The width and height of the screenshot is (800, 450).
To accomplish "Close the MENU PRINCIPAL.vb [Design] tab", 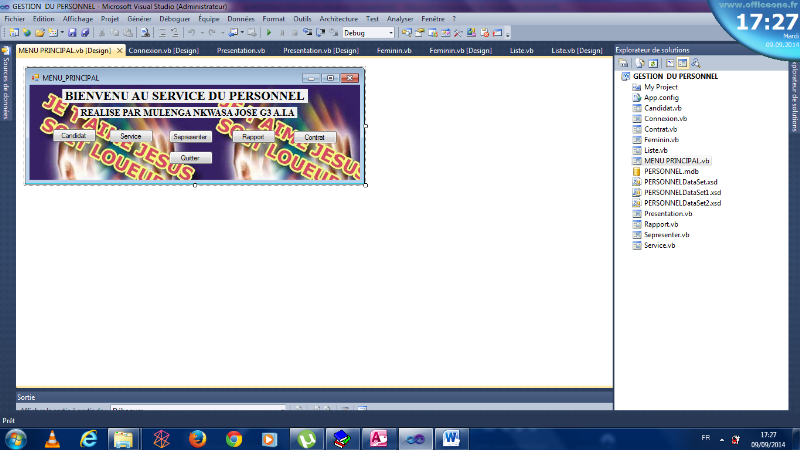I will tap(119, 51).
